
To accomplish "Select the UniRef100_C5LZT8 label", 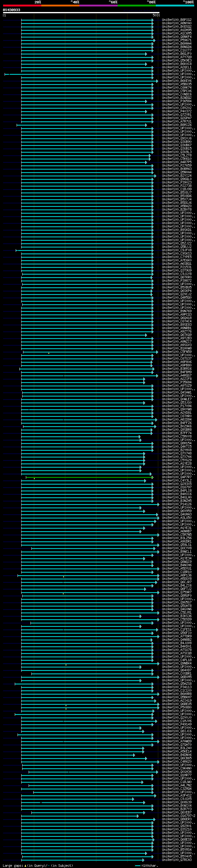I will pos(176,155).
